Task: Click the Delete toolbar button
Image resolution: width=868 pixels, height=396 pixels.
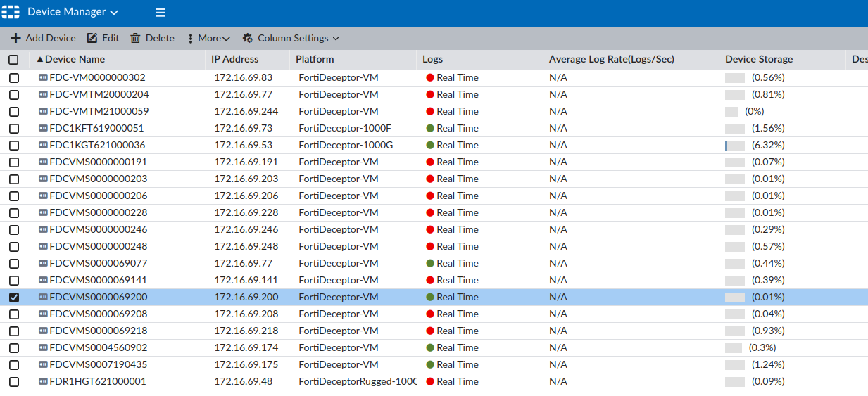Action: 152,38
